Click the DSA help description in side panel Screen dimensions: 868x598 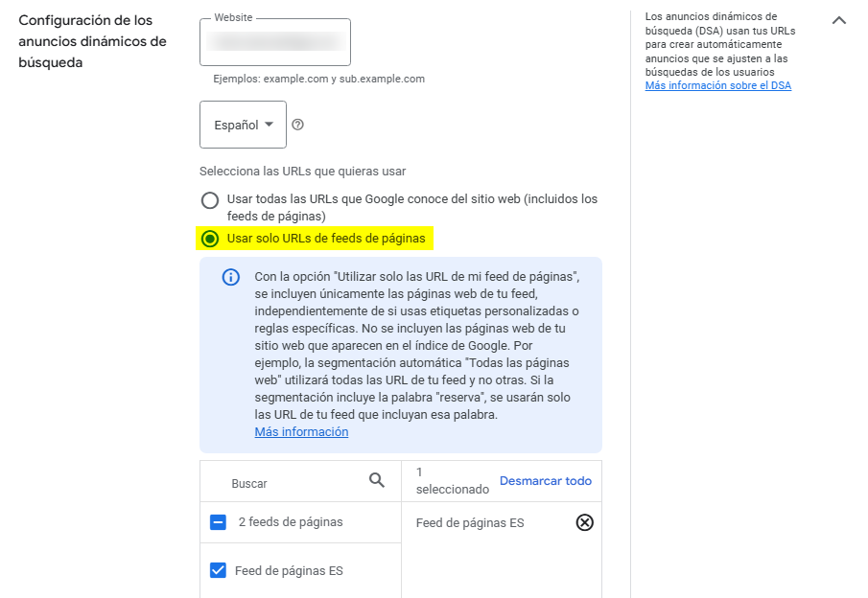point(719,44)
